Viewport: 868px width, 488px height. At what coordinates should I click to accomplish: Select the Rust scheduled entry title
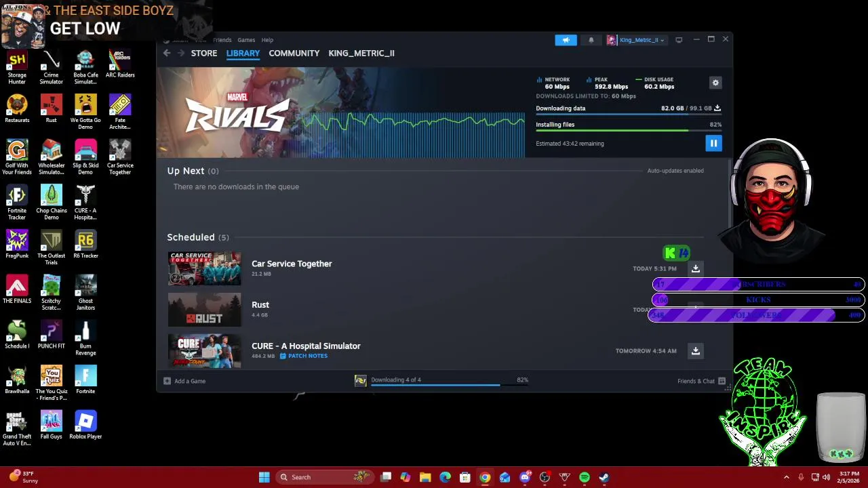click(260, 305)
